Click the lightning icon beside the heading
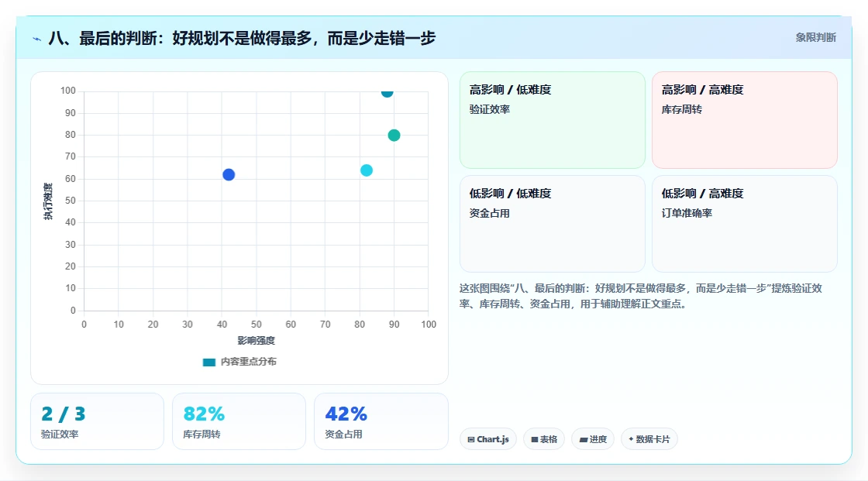This screenshot has height=481, width=868. point(37,39)
